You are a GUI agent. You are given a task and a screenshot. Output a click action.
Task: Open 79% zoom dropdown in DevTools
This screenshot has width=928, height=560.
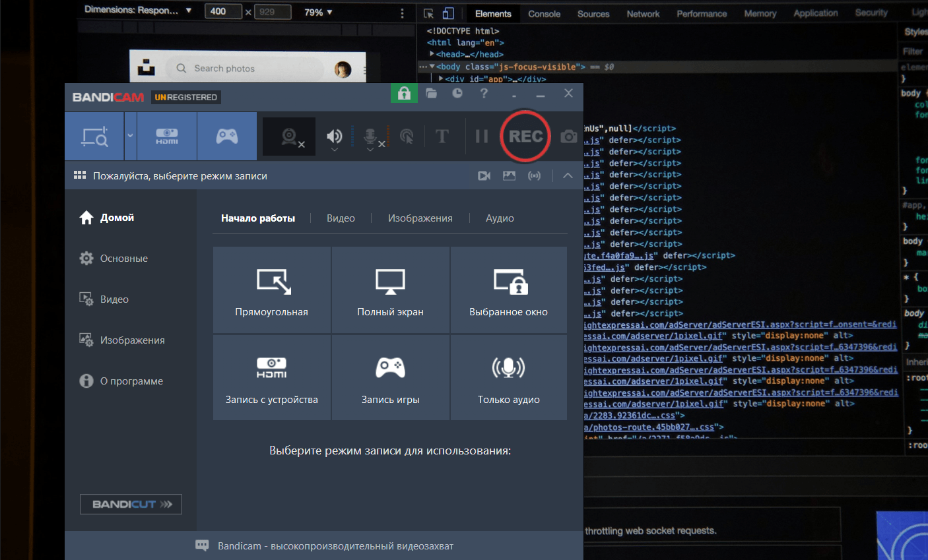(x=318, y=12)
